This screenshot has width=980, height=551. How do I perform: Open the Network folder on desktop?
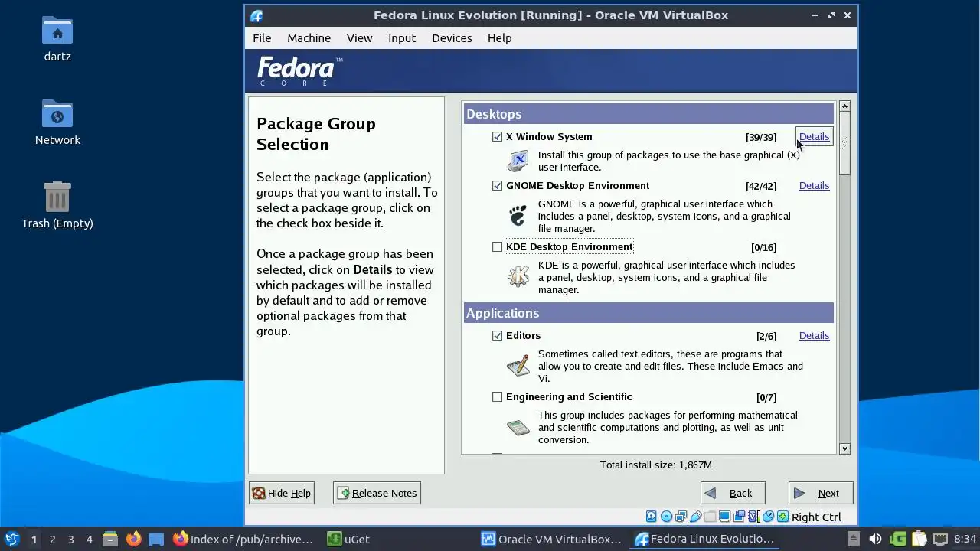57,122
